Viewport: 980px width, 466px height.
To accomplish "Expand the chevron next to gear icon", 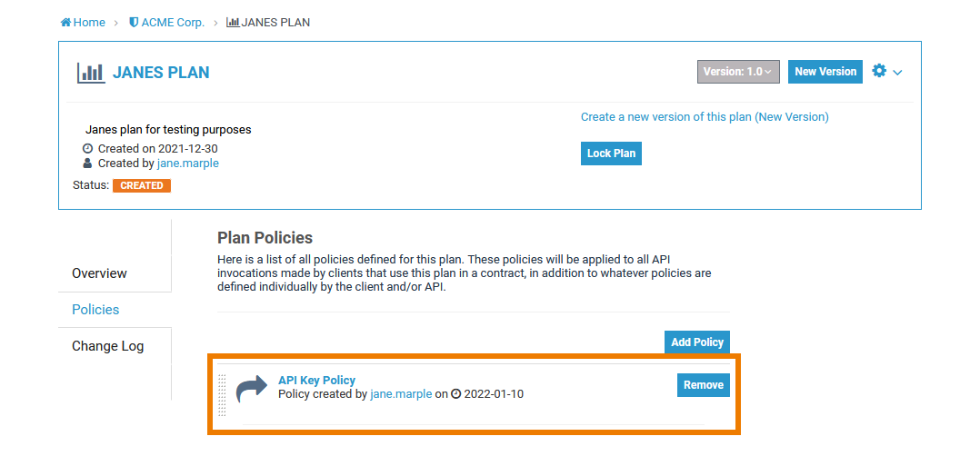I will tap(897, 73).
